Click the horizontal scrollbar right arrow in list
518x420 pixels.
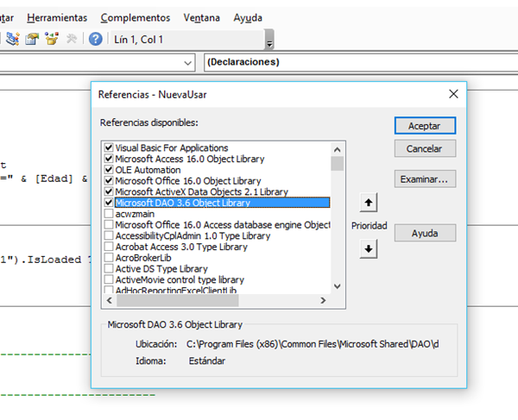[324, 300]
